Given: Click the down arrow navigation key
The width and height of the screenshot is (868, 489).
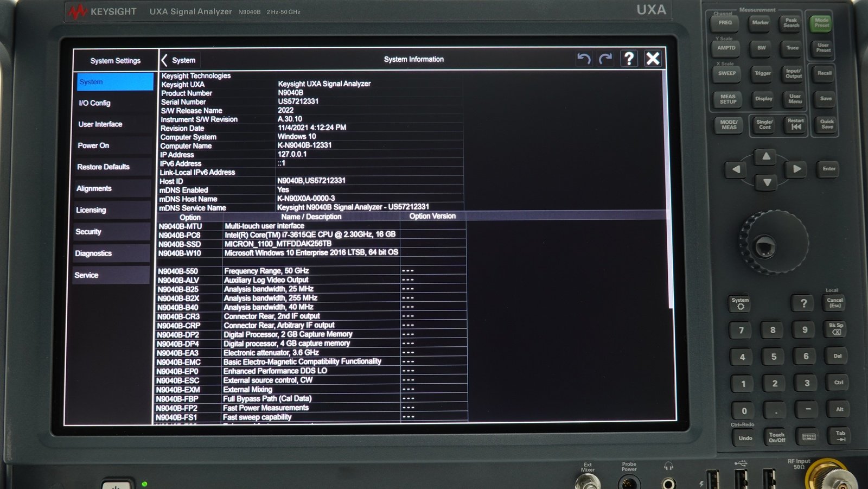Looking at the screenshot, I should pos(767,182).
